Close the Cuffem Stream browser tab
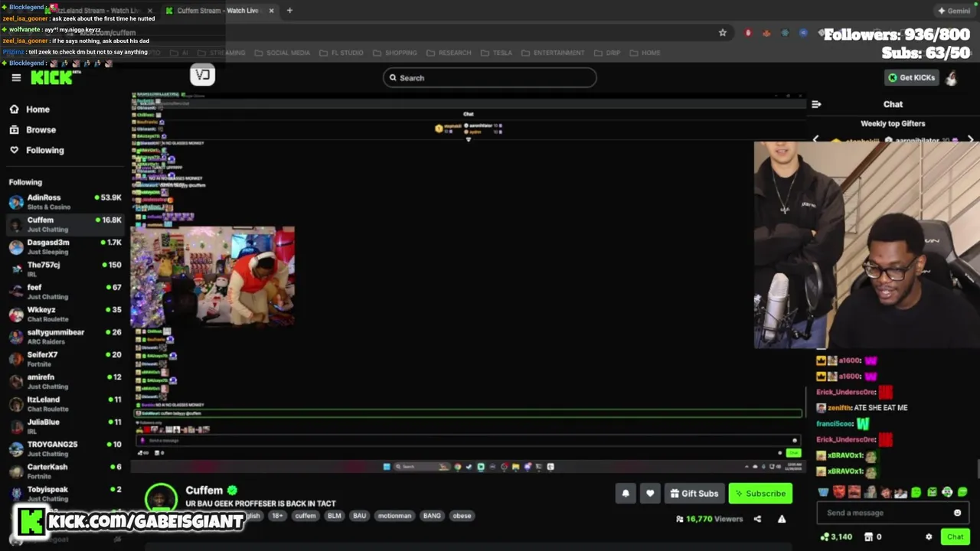Screen dimensions: 980x551 [270, 11]
